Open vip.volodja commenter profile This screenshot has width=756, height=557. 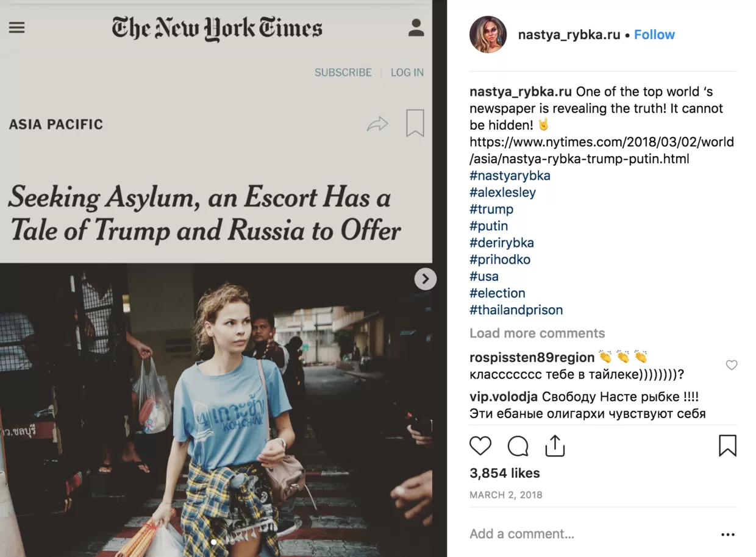tap(504, 397)
